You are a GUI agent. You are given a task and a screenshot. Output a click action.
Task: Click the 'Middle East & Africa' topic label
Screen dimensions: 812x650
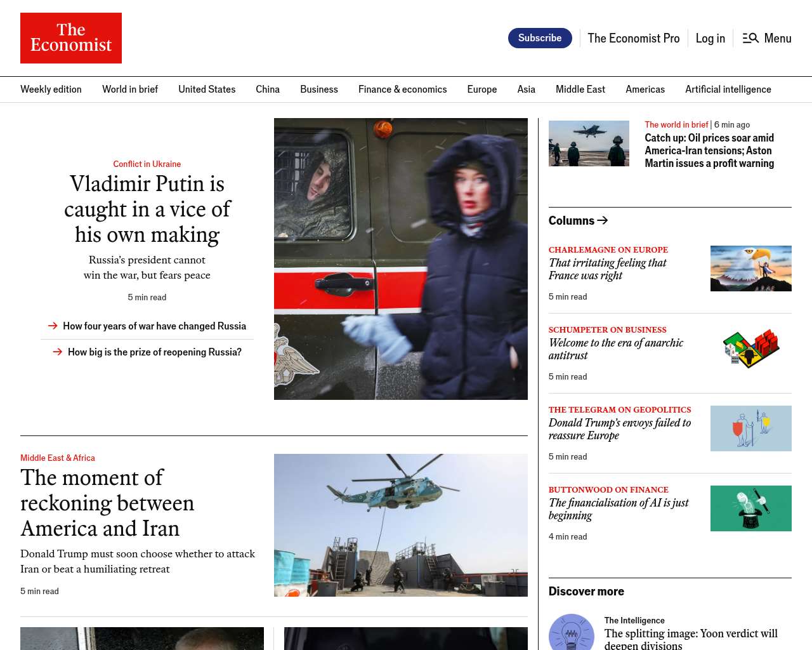[58, 458]
